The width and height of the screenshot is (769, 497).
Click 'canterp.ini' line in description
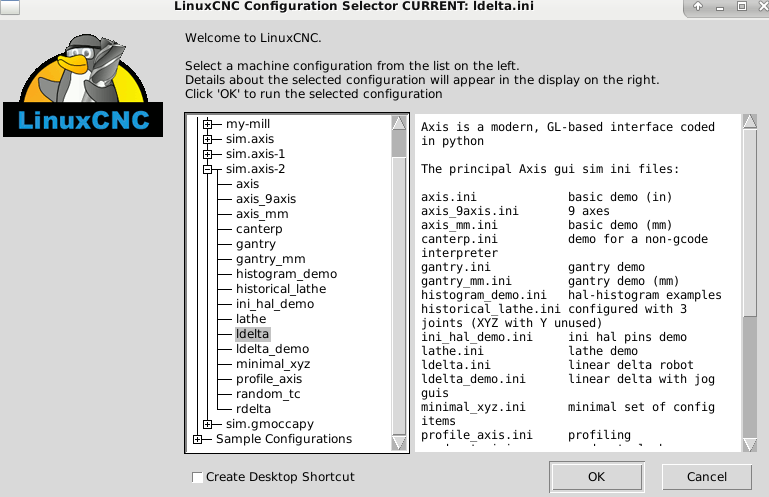click(564, 239)
